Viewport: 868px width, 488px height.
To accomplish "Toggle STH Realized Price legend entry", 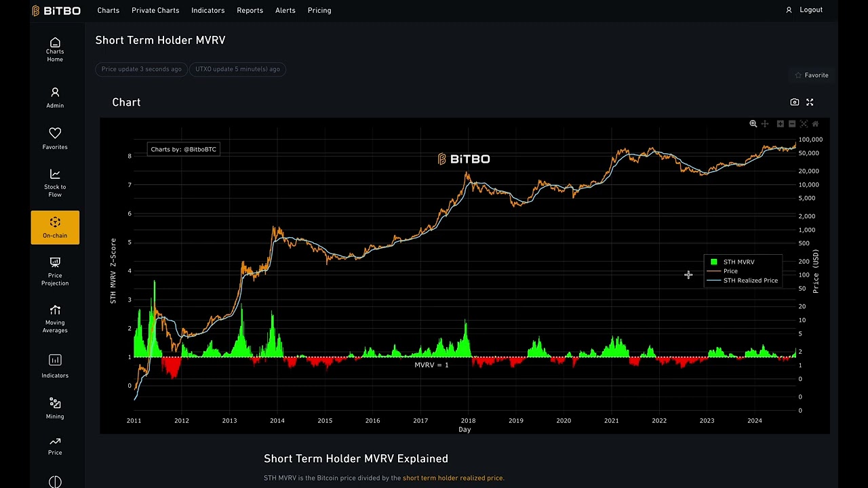I will point(743,281).
